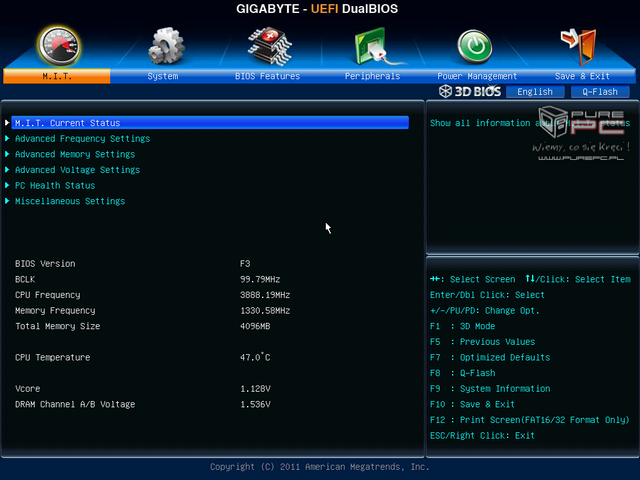Open PC Health Status submenu
This screenshot has width=640, height=480.
click(x=55, y=186)
